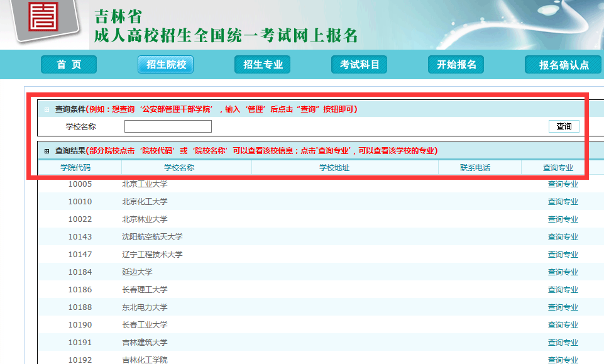This screenshot has width=604, height=364.
Task: Open the 报名确认点 tab
Action: 564,64
